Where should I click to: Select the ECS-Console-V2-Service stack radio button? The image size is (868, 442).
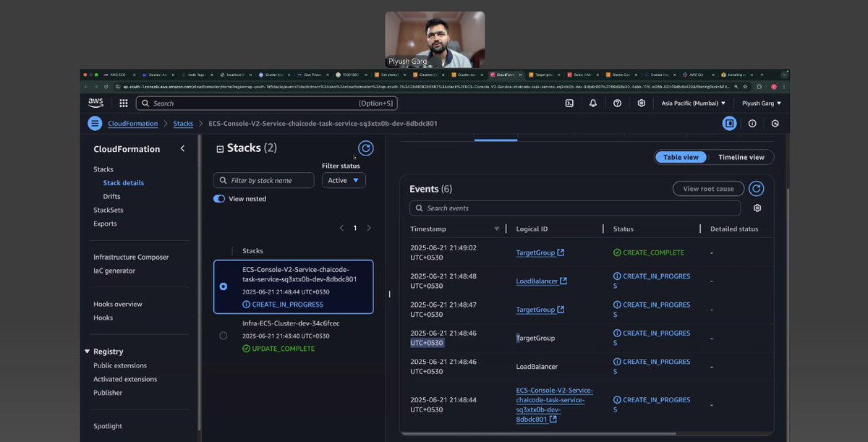[224, 286]
